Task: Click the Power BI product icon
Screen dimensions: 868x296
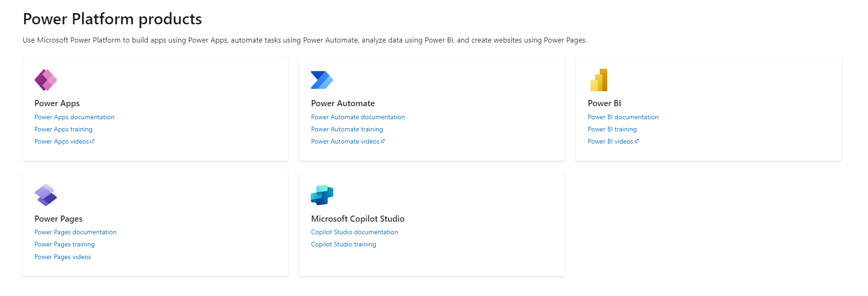Action: (598, 79)
